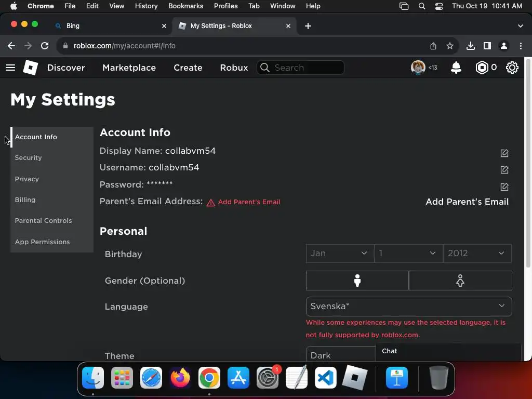
Task: Go to the Discover page
Action: [x=66, y=68]
